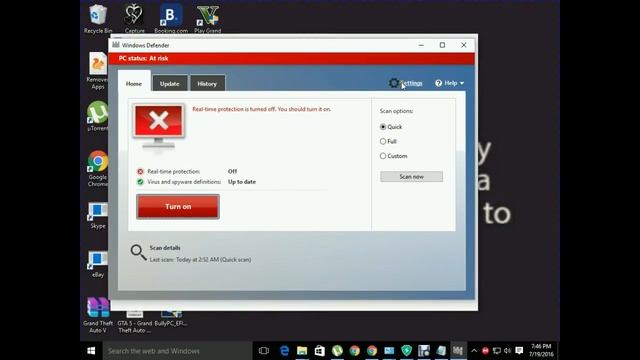Select the Home tab

pyautogui.click(x=134, y=83)
